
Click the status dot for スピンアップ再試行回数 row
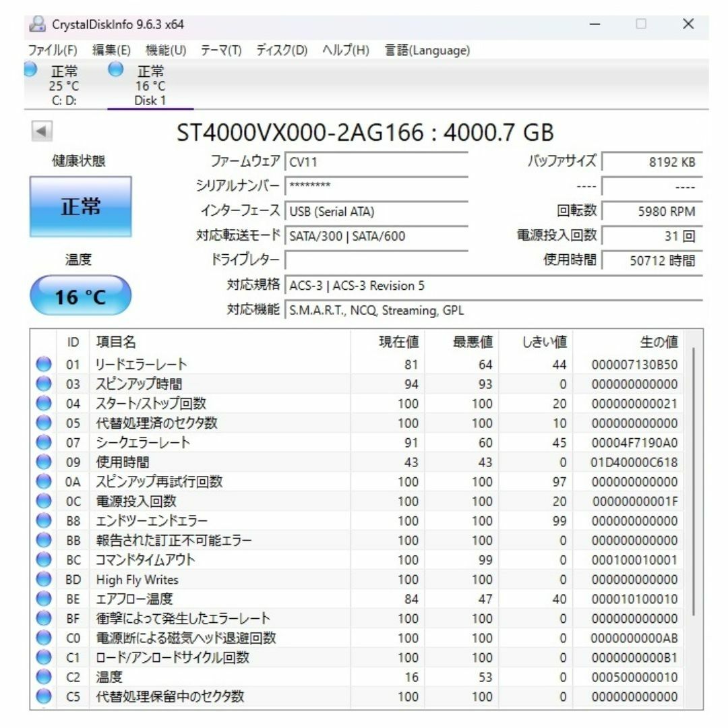click(x=44, y=481)
